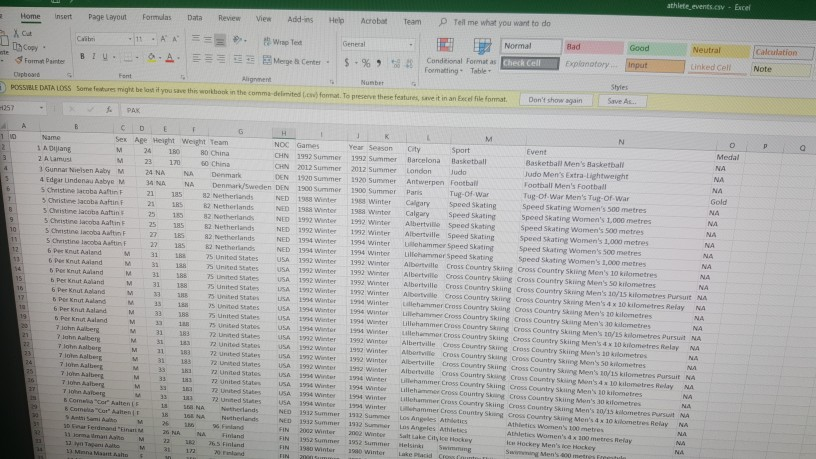This screenshot has height=459, width=816.
Task: Click the Top Align icon
Action: coord(196,39)
